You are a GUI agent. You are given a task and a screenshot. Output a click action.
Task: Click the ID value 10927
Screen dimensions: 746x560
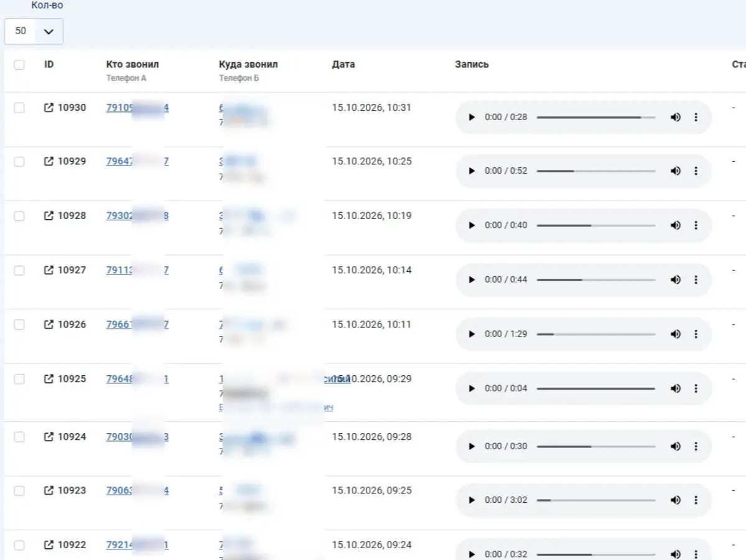[x=72, y=270]
